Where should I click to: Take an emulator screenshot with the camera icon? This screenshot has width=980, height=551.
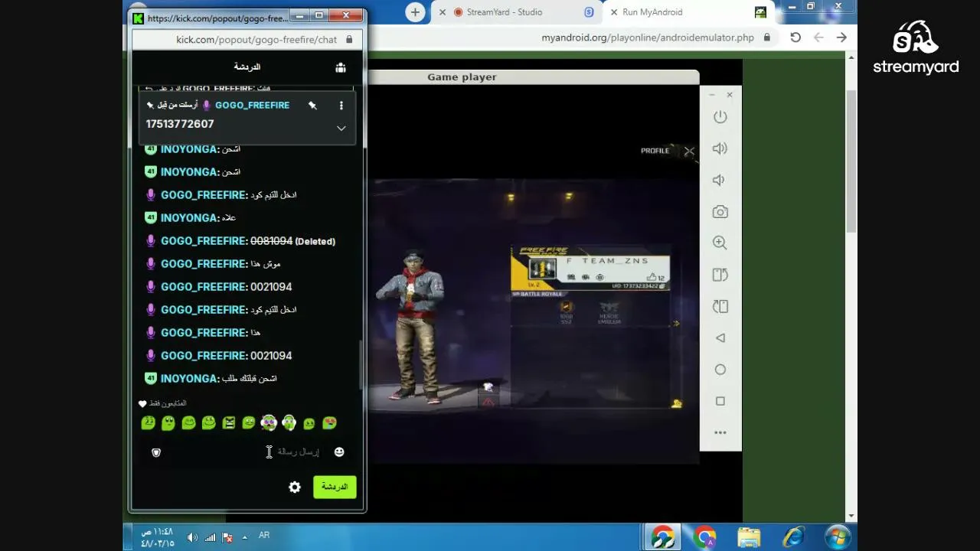coord(720,212)
